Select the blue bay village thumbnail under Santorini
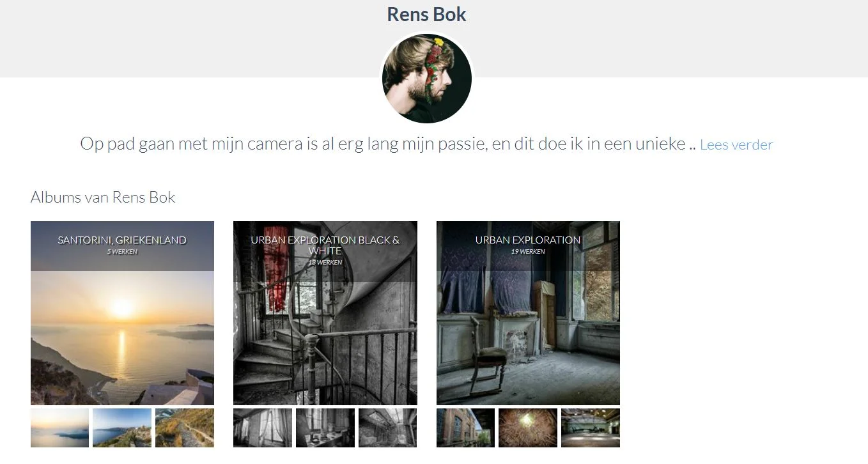 (122, 428)
